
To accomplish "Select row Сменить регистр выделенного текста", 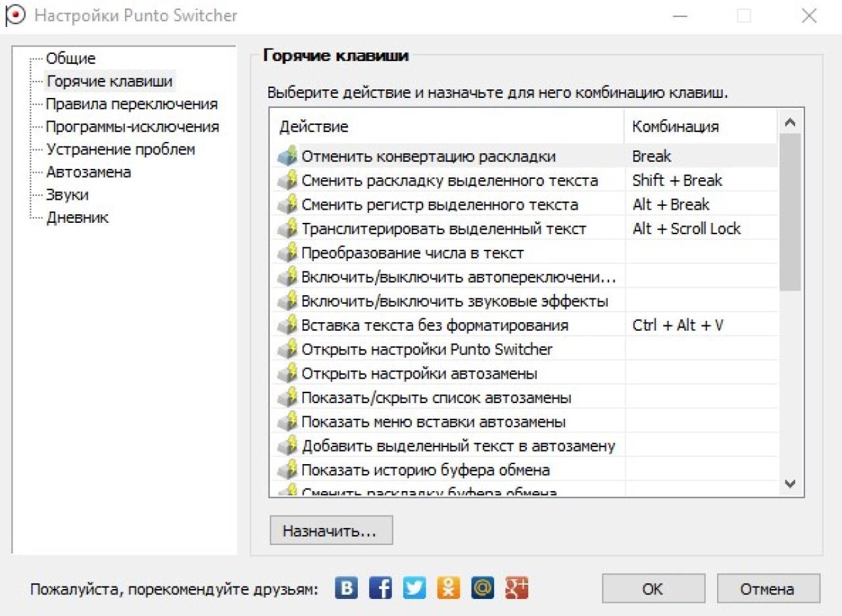I will 524,204.
